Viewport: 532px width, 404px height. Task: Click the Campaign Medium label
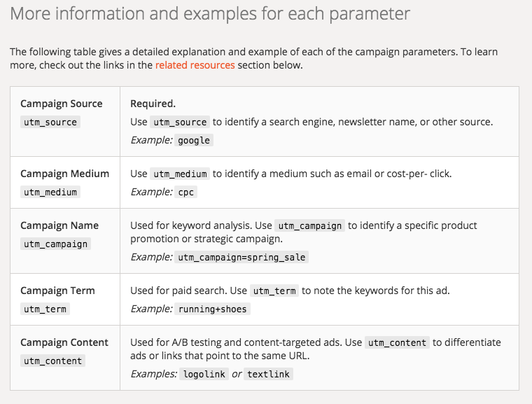click(x=64, y=174)
